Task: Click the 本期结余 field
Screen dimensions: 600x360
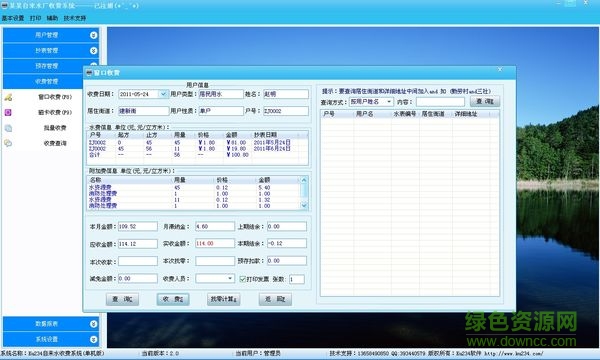Action: (287, 243)
